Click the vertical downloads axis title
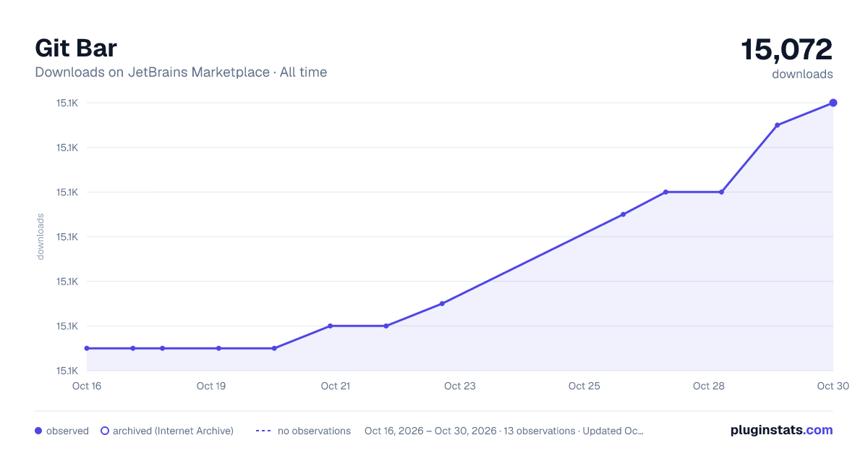Viewport: 868px width, 456px height. (x=41, y=237)
